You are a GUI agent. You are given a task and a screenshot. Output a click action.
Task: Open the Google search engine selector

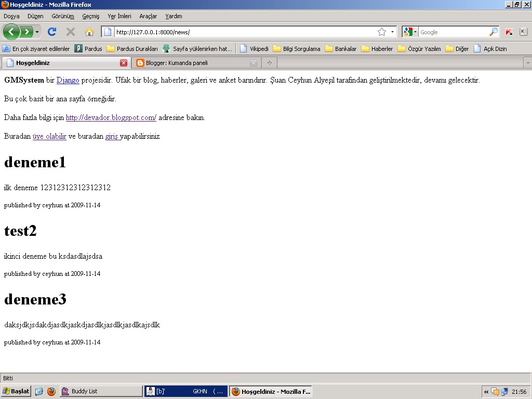(x=410, y=32)
